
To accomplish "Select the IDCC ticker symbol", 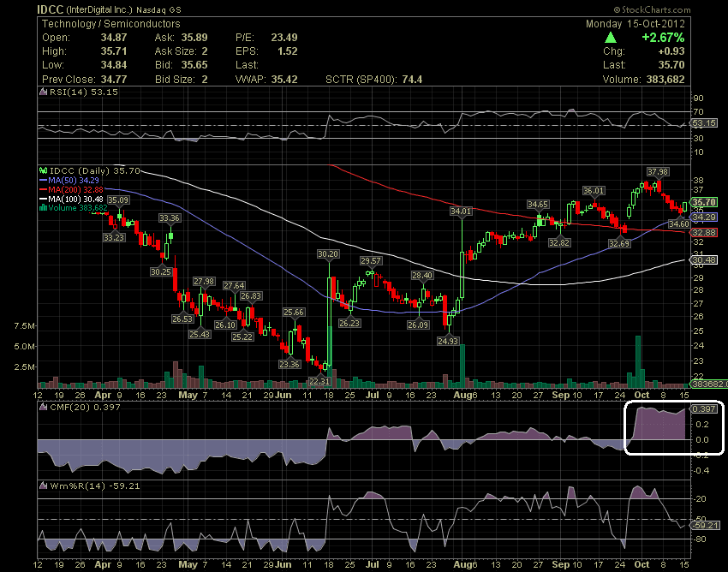I will [48, 11].
